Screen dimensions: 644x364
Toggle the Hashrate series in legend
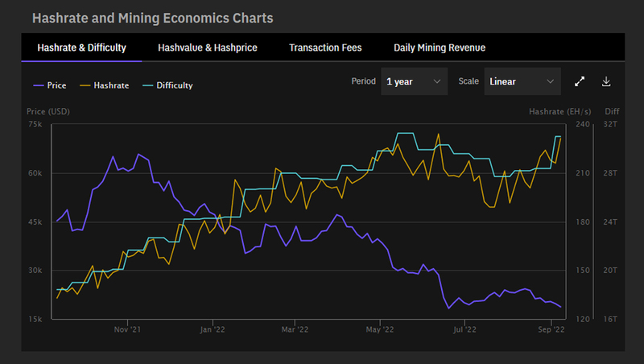[105, 85]
